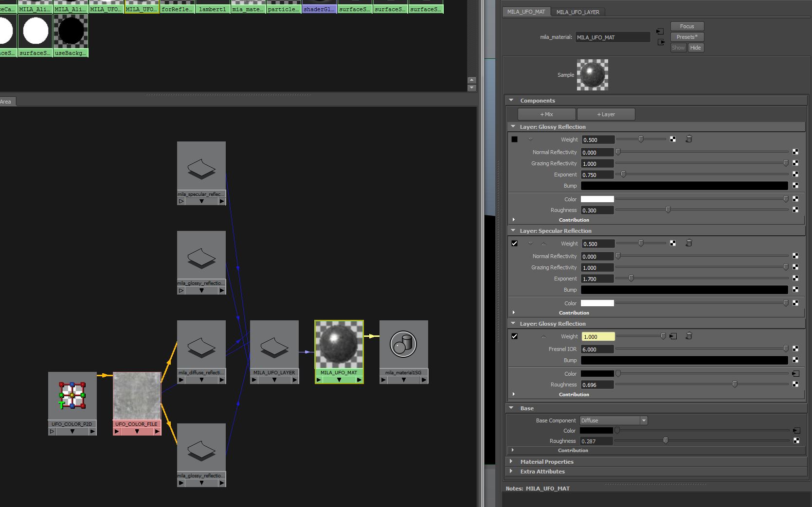
Task: Open map button for Exponent 0.750
Action: coord(795,174)
